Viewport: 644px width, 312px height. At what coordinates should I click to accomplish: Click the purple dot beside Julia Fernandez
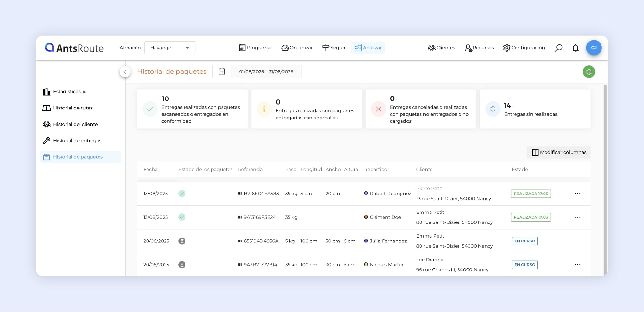[366, 241]
